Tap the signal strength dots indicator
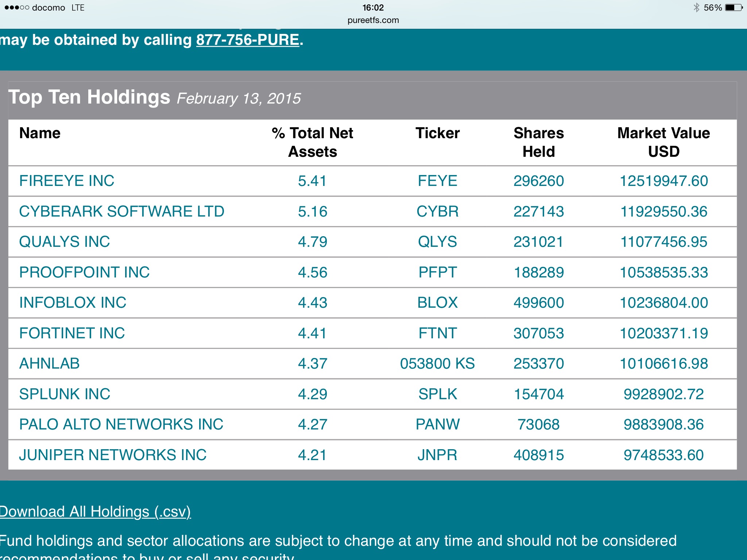The image size is (747, 560). tap(17, 8)
